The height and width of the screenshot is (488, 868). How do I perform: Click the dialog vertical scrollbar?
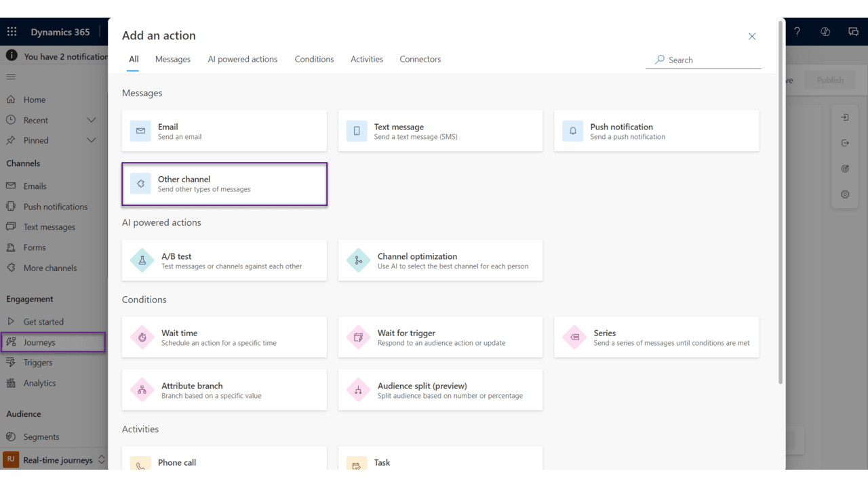click(781, 203)
